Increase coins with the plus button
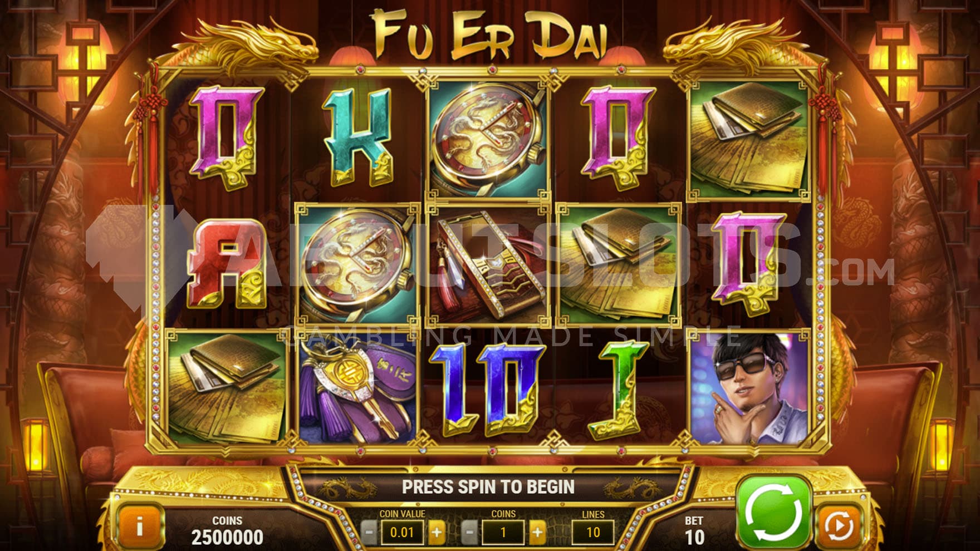This screenshot has width=980, height=551. click(537, 533)
